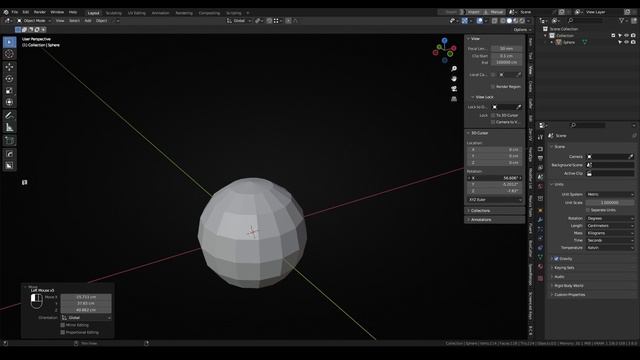Viewport: 640px width, 360px height.
Task: Switch to the UV Editing workspace tab
Action: click(x=136, y=13)
